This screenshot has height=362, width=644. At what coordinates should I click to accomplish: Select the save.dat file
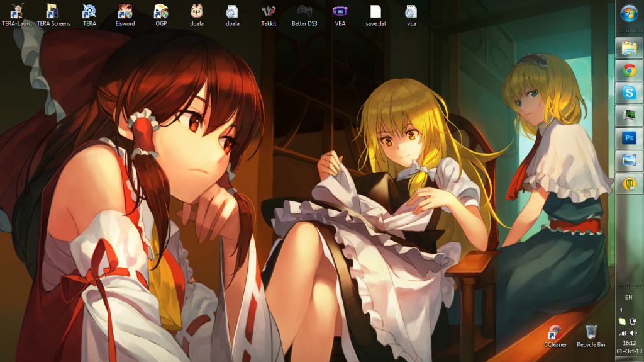pyautogui.click(x=375, y=12)
